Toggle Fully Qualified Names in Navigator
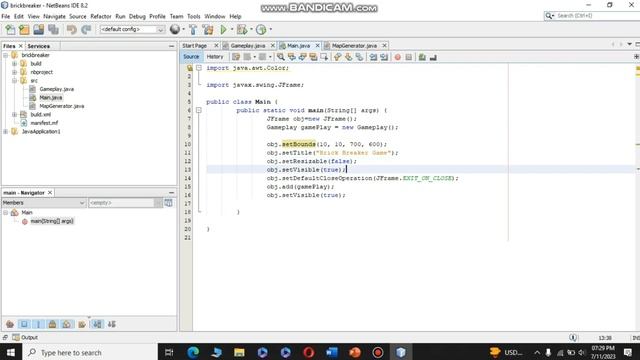 pyautogui.click(x=82, y=324)
